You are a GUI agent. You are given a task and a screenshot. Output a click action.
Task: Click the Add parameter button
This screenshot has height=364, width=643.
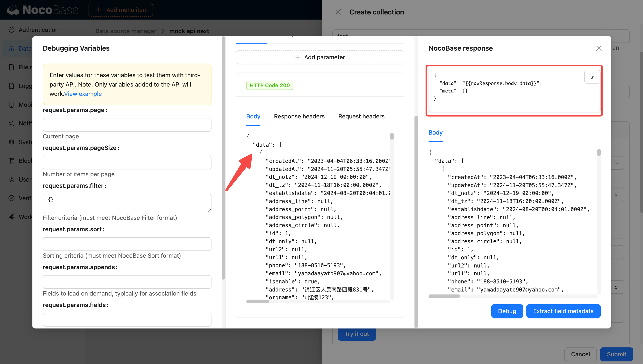320,57
